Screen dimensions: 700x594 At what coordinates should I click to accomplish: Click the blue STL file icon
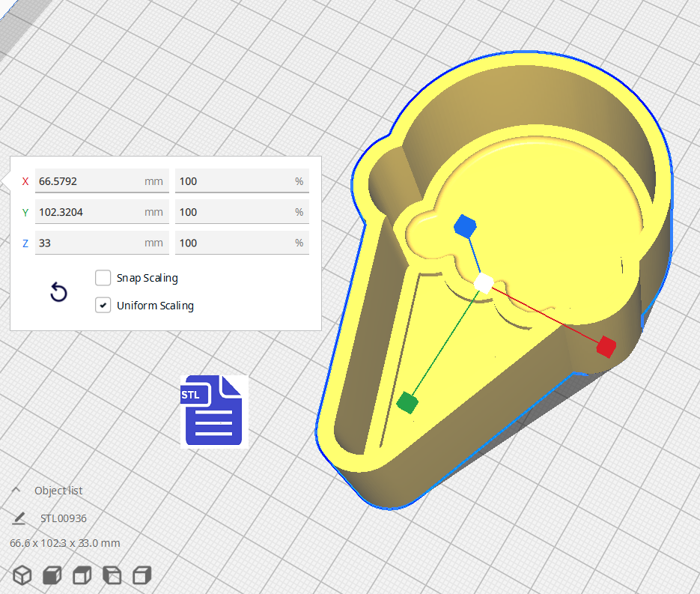click(x=213, y=411)
